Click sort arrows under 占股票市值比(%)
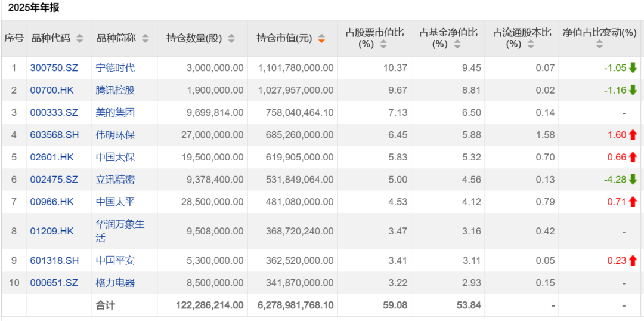644x321 pixels. (x=383, y=44)
